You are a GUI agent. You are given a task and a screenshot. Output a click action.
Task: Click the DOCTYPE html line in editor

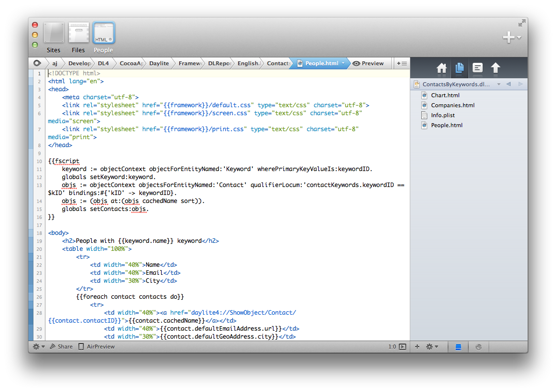pyautogui.click(x=74, y=73)
